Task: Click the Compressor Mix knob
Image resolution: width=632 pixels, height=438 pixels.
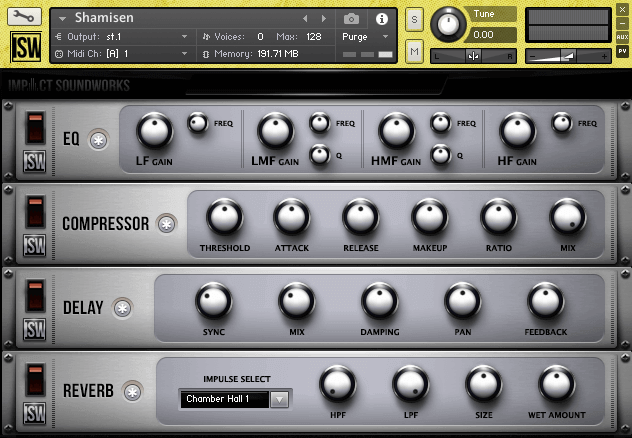Action: click(568, 217)
